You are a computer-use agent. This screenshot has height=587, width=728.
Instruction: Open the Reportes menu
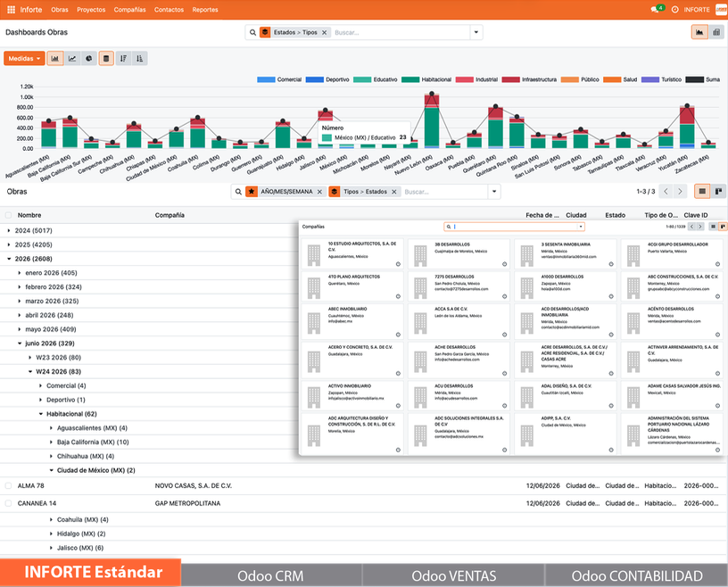pos(205,9)
